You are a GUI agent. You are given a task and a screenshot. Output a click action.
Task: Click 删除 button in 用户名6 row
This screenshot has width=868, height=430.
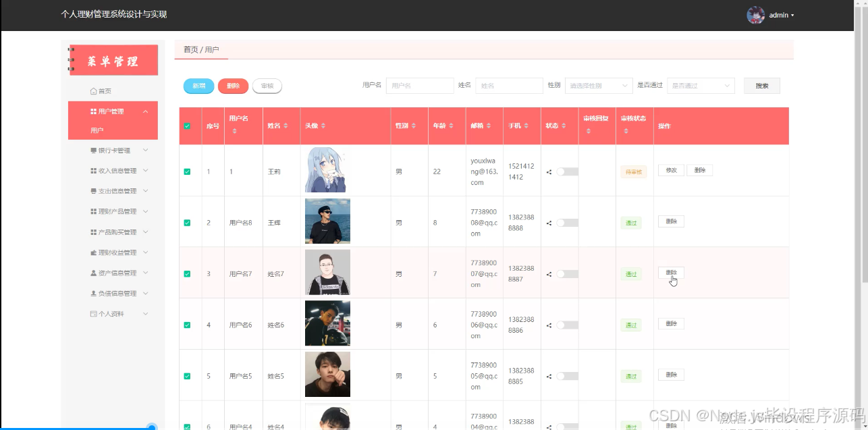[x=671, y=323]
